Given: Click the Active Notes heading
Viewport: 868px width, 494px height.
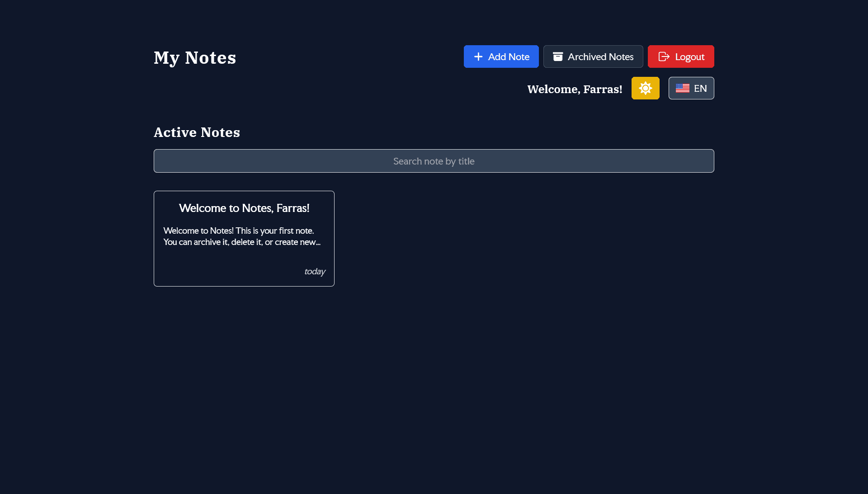Looking at the screenshot, I should point(197,132).
